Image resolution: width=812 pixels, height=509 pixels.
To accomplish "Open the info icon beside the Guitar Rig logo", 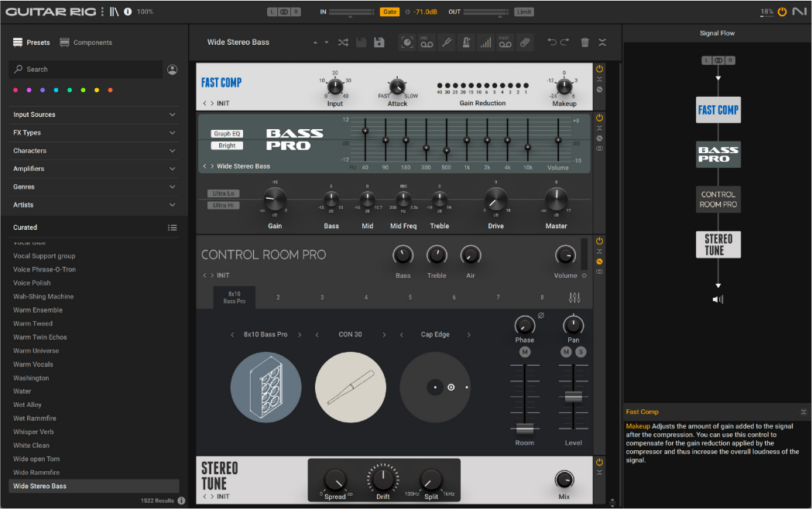I will 128,12.
